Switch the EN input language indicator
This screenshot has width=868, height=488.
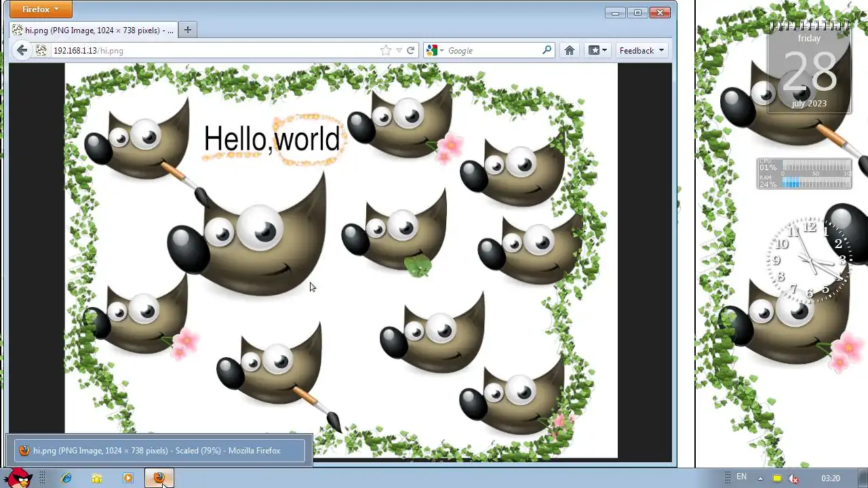coord(742,477)
